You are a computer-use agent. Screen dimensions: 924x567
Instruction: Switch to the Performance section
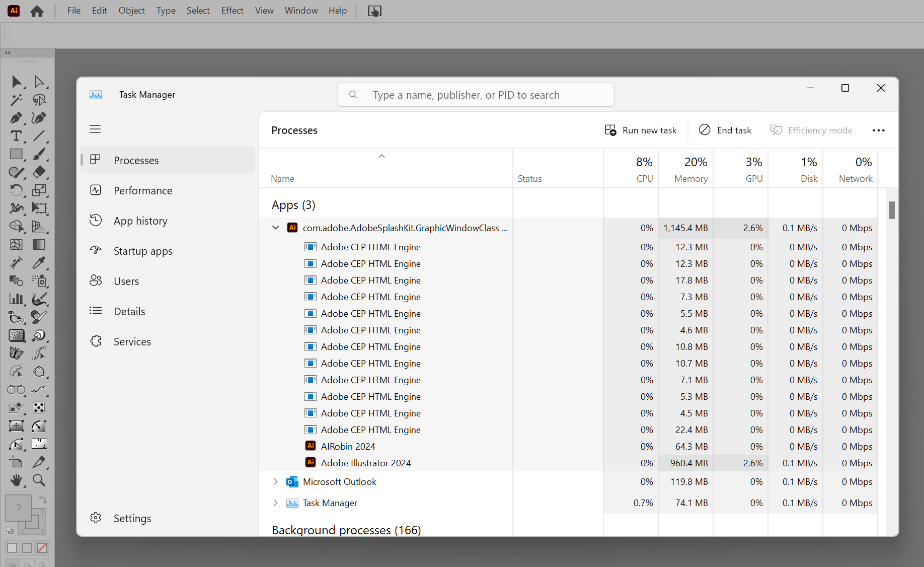142,190
